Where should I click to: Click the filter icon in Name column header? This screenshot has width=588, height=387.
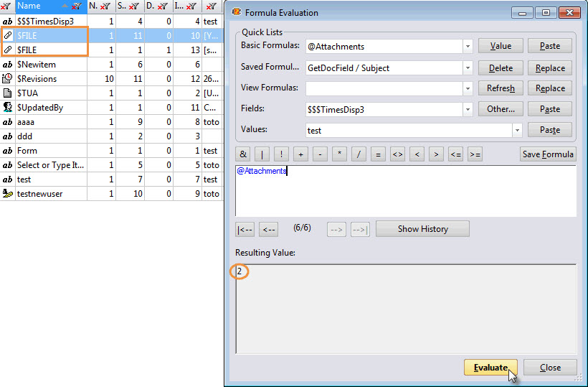[x=75, y=6]
